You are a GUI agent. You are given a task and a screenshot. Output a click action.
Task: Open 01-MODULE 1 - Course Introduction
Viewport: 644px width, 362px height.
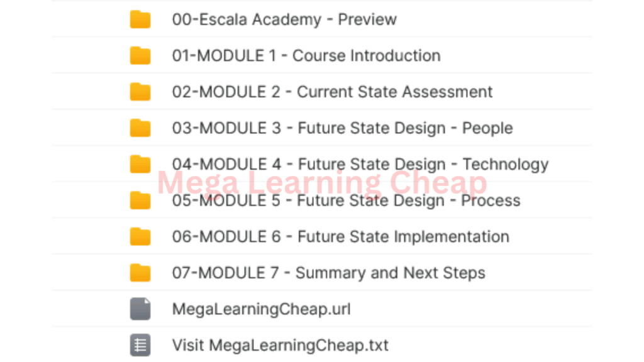click(306, 56)
